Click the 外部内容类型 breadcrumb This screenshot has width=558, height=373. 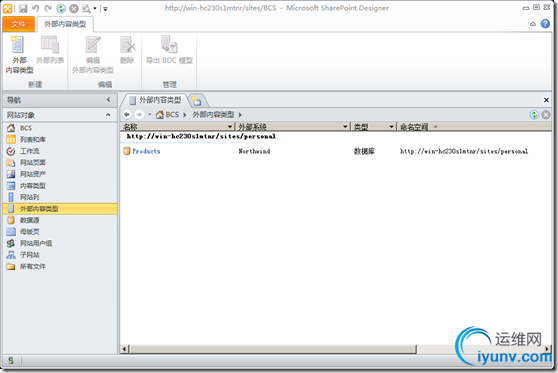(x=213, y=115)
